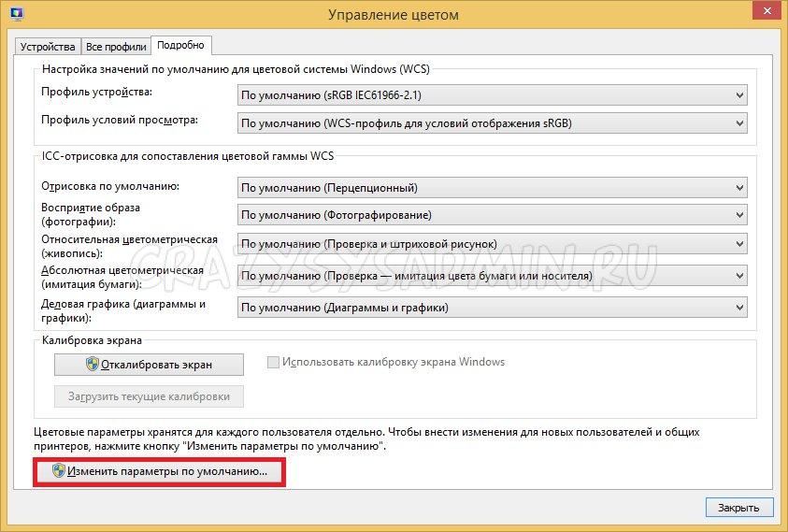Open Деловая графика dropdown
The width and height of the screenshot is (788, 532).
[x=492, y=308]
